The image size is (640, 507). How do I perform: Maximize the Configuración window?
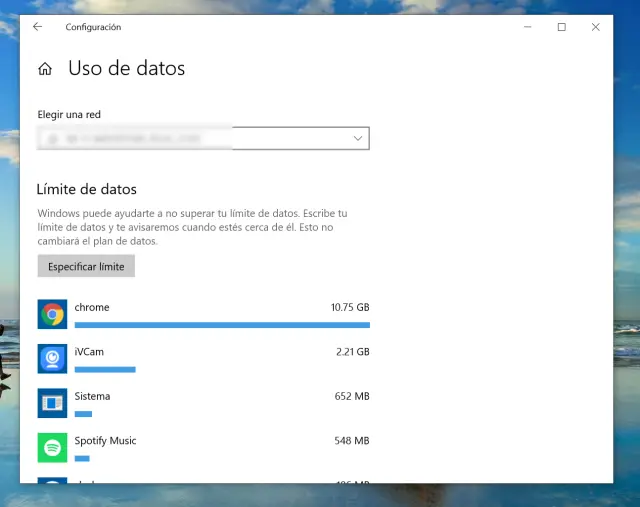[561, 27]
